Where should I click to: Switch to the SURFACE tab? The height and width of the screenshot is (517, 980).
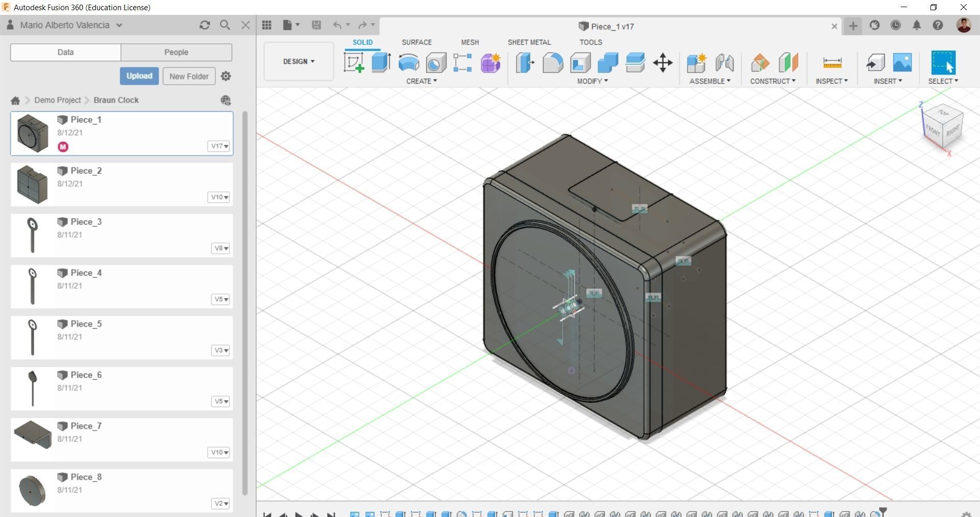416,42
